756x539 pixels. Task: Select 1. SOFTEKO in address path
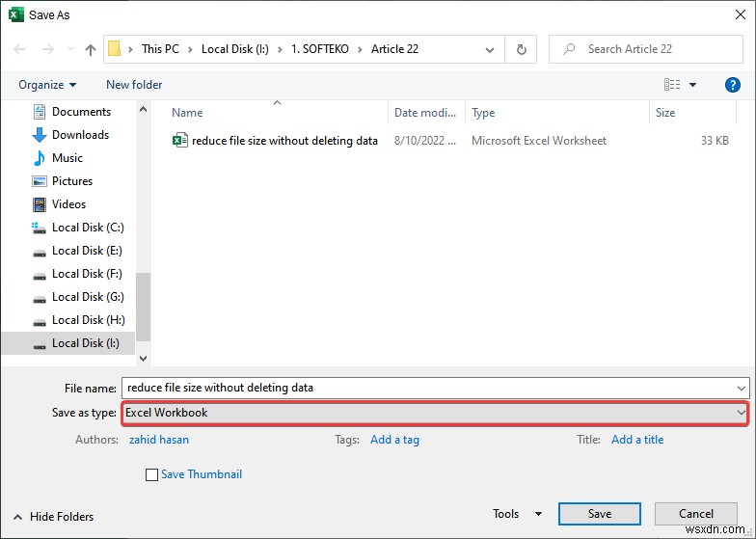pos(320,48)
